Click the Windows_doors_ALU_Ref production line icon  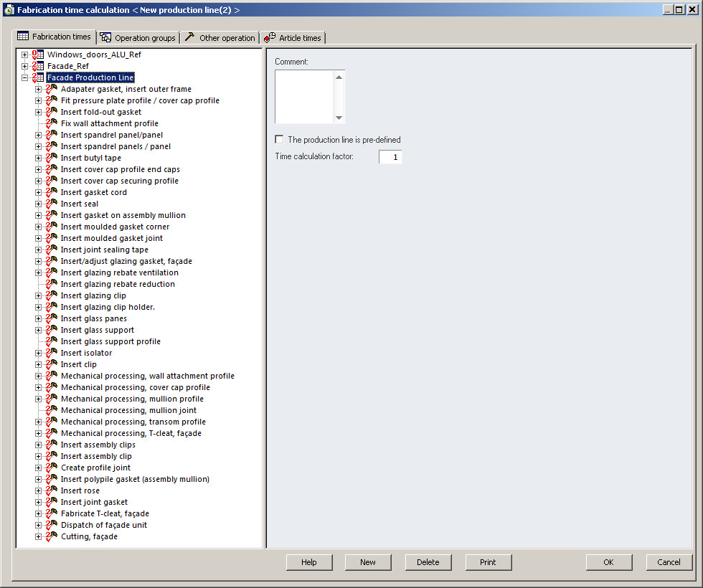pos(38,54)
